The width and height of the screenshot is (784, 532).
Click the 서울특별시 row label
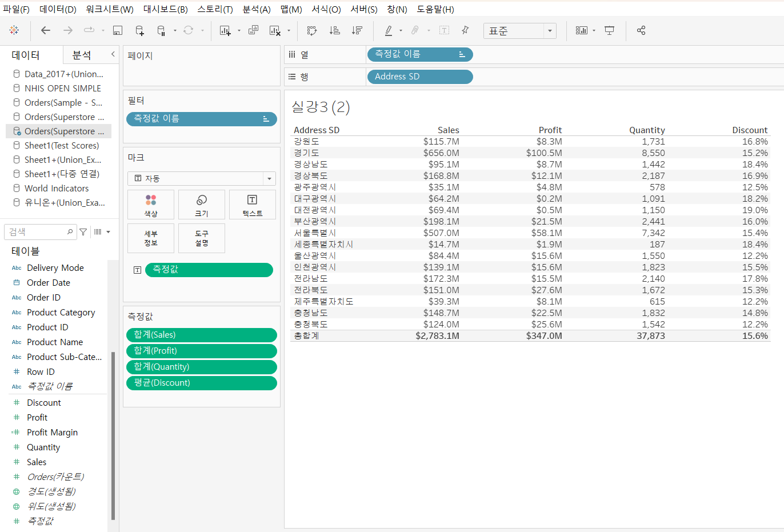[x=315, y=233]
